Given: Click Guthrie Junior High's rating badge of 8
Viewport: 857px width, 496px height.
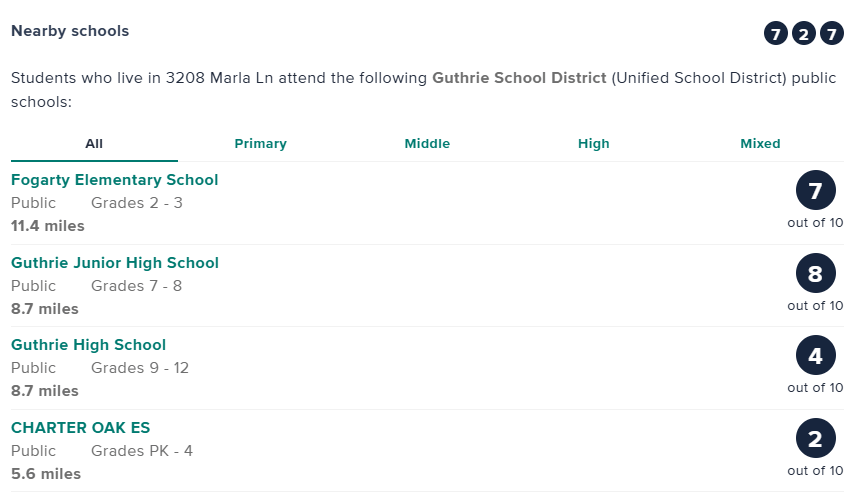Looking at the screenshot, I should pos(815,274).
